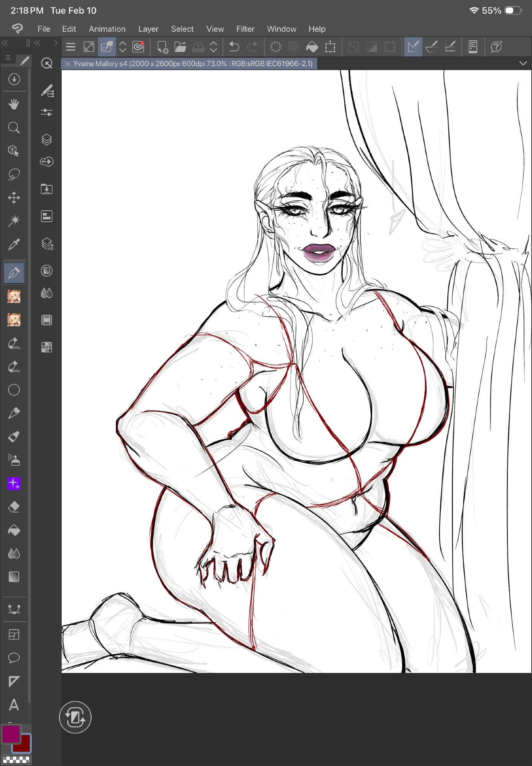Viewport: 532px width, 766px height.
Task: Click the Open file folder icon
Action: 180,47
